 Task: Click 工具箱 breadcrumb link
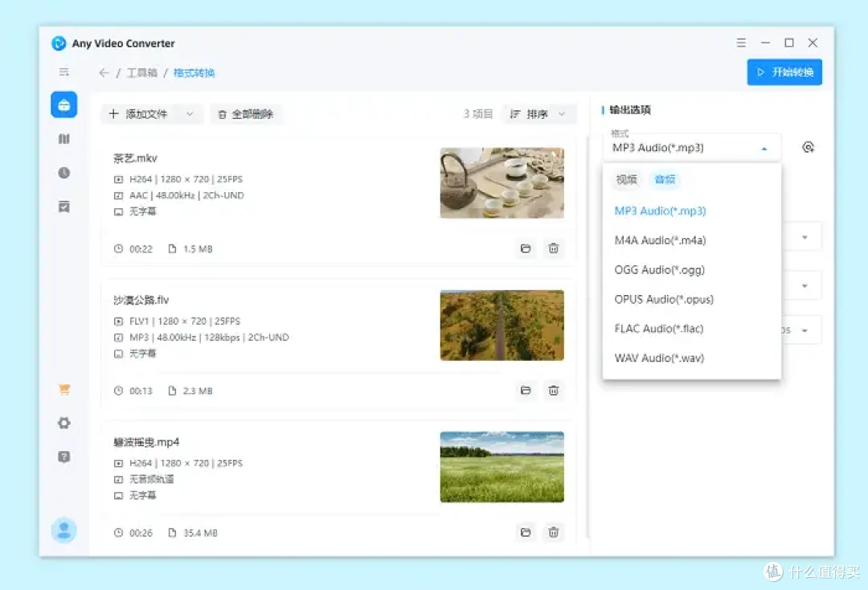(x=141, y=72)
